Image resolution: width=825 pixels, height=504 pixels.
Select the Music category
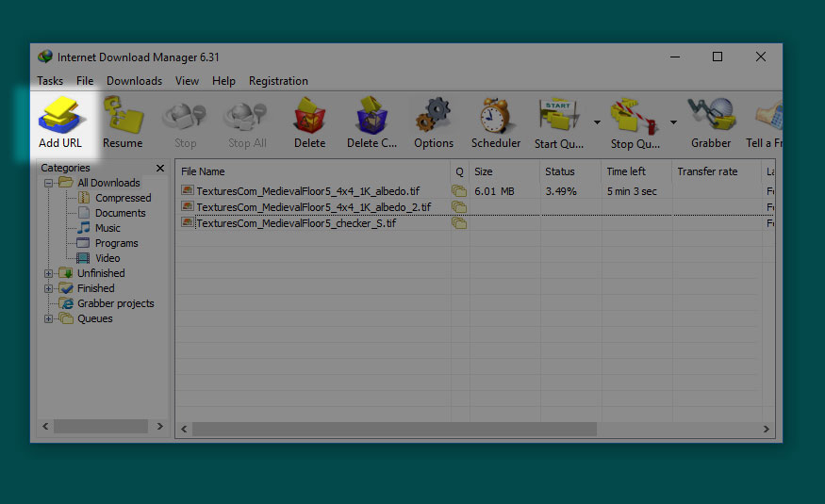pos(107,228)
